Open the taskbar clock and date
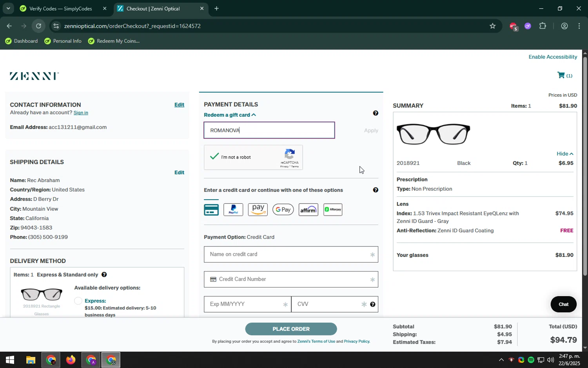The image size is (588, 368). [x=569, y=360]
